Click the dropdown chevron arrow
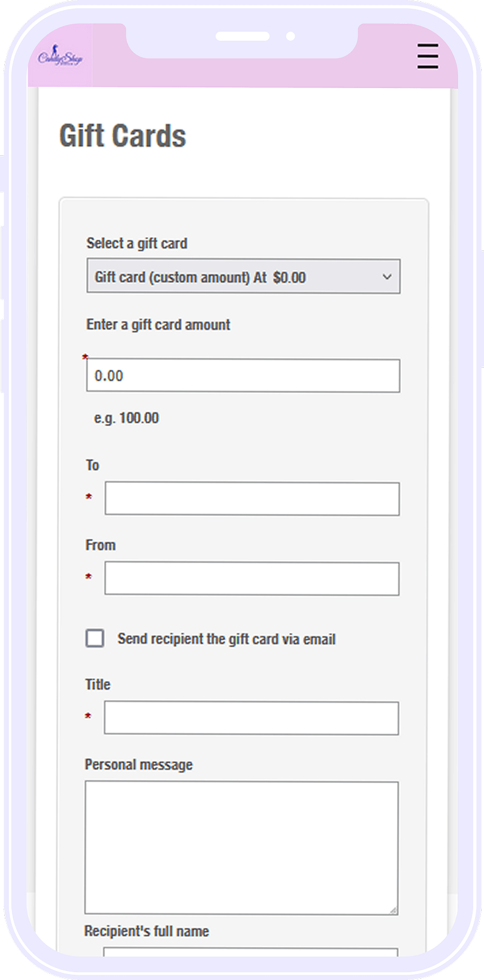This screenshot has width=484, height=980. click(x=387, y=277)
